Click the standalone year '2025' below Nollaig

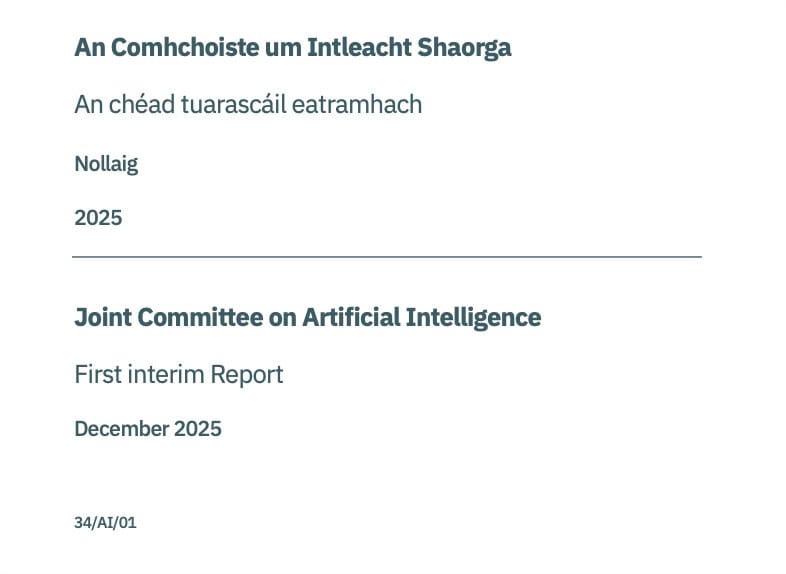[98, 218]
